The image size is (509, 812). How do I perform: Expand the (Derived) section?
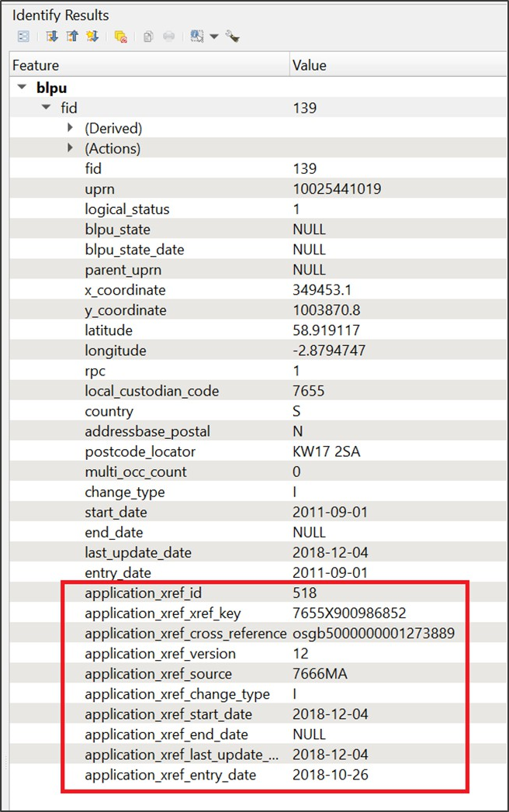(x=70, y=128)
